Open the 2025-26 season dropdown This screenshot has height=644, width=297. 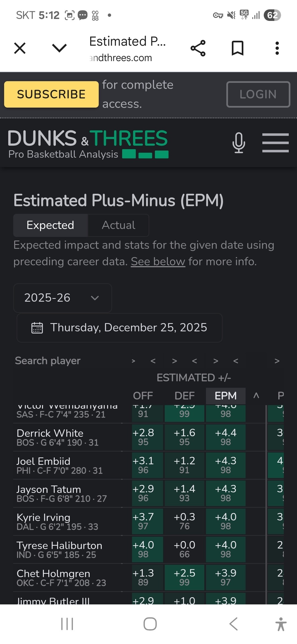tap(62, 298)
